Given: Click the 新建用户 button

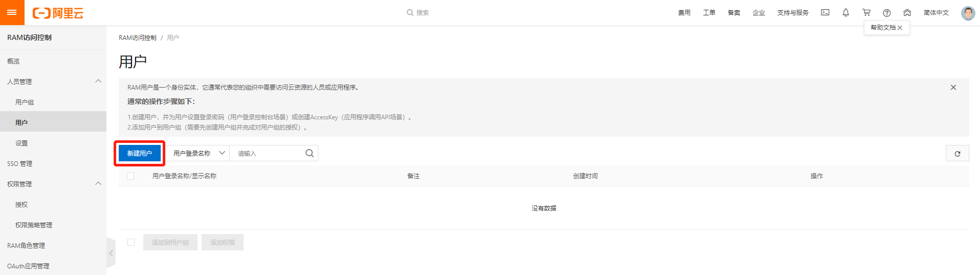Looking at the screenshot, I should [139, 153].
